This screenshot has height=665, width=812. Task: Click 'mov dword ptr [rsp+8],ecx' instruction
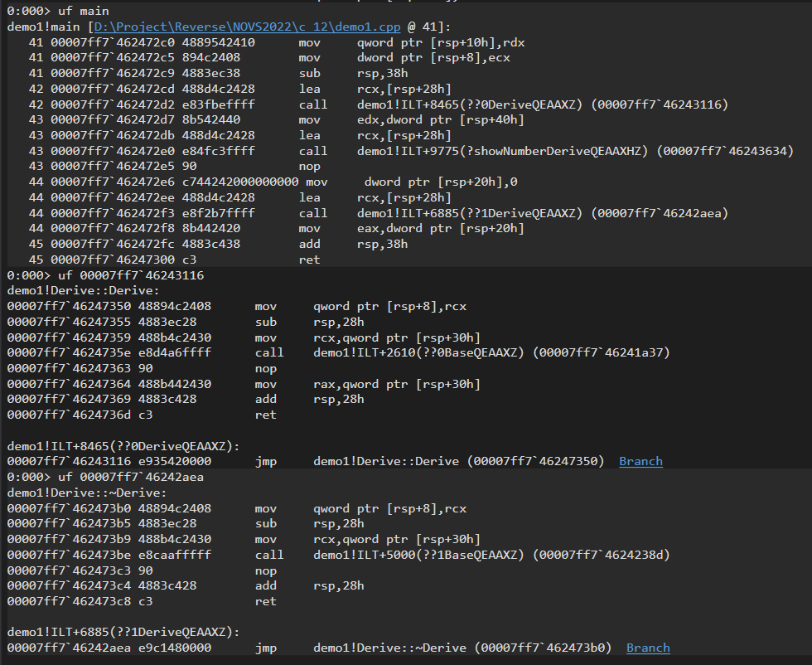404,57
